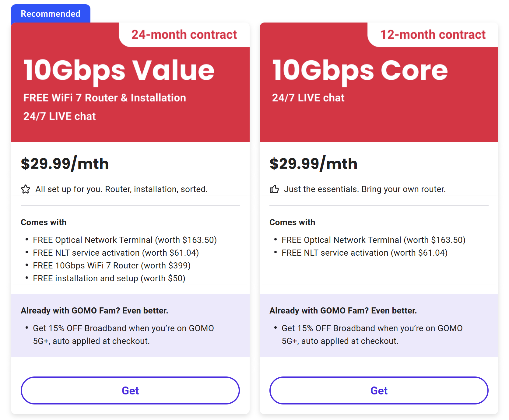
Task: Click the thumbs-up icon beside "Just the essentials"
Action: coord(274,189)
